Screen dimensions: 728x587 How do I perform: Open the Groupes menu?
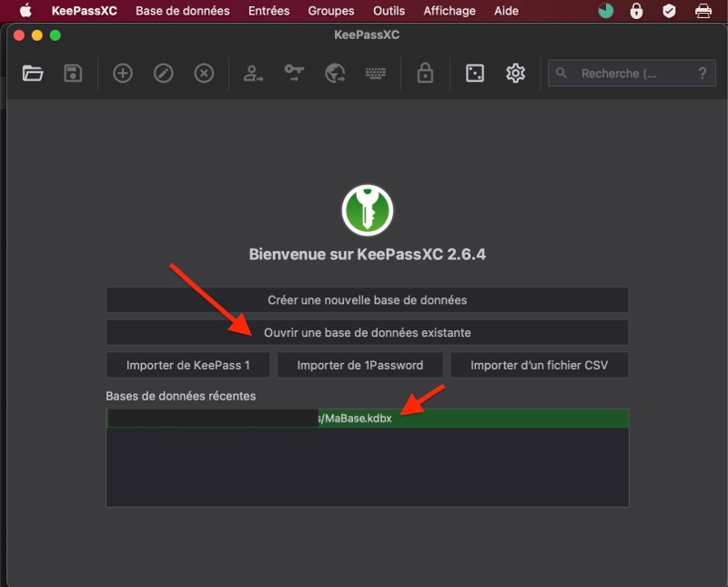330,11
